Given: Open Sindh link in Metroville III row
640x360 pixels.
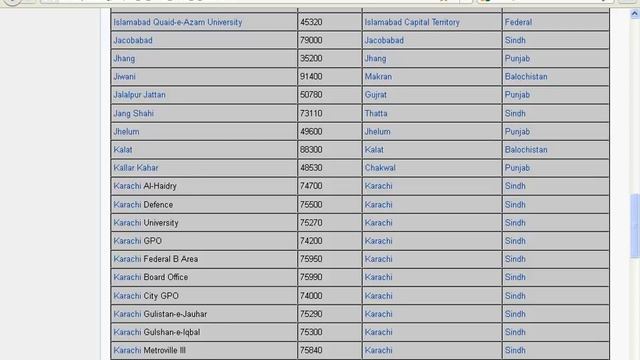Looking at the screenshot, I should 515,350.
